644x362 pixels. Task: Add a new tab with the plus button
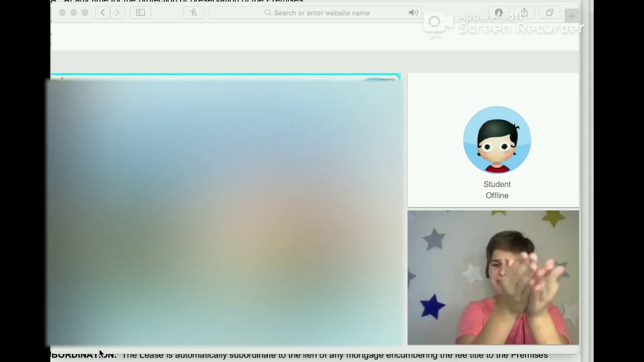572,16
